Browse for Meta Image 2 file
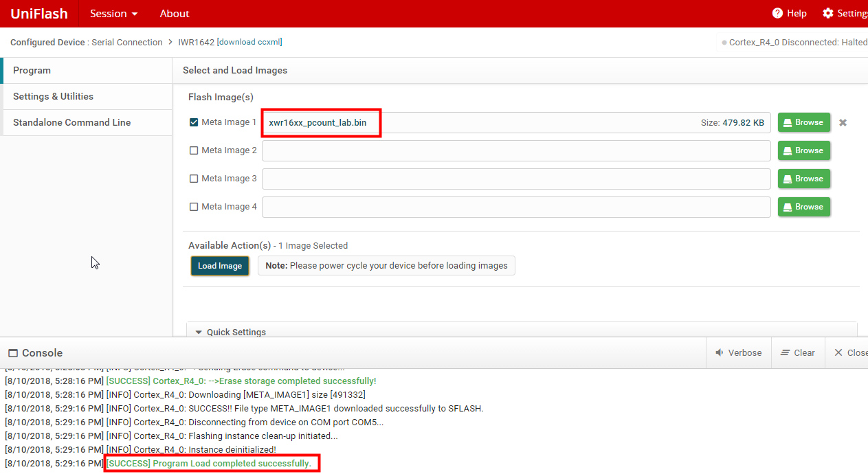The width and height of the screenshot is (868, 474). pos(803,150)
